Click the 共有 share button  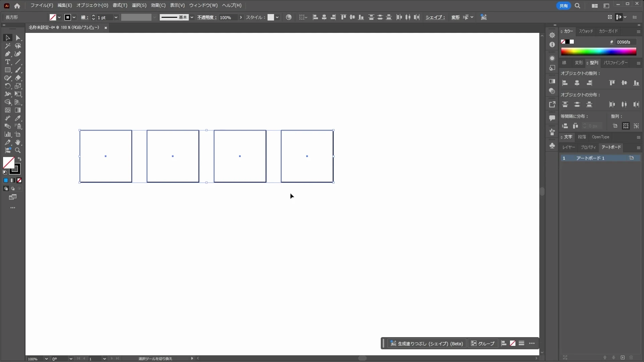[563, 6]
